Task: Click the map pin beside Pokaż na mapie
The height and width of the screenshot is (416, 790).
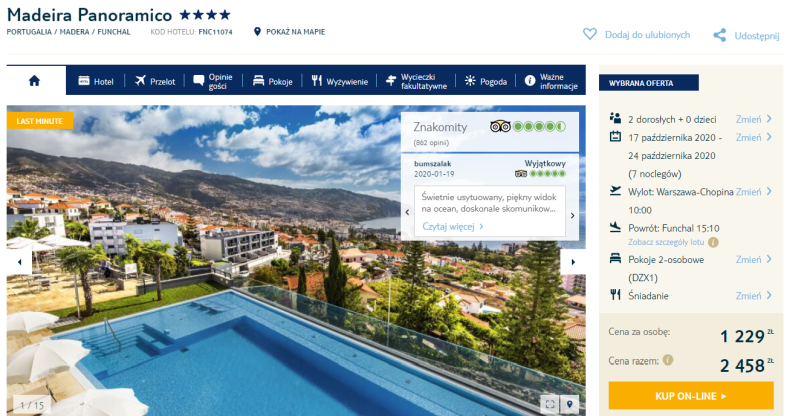Action: point(257,32)
